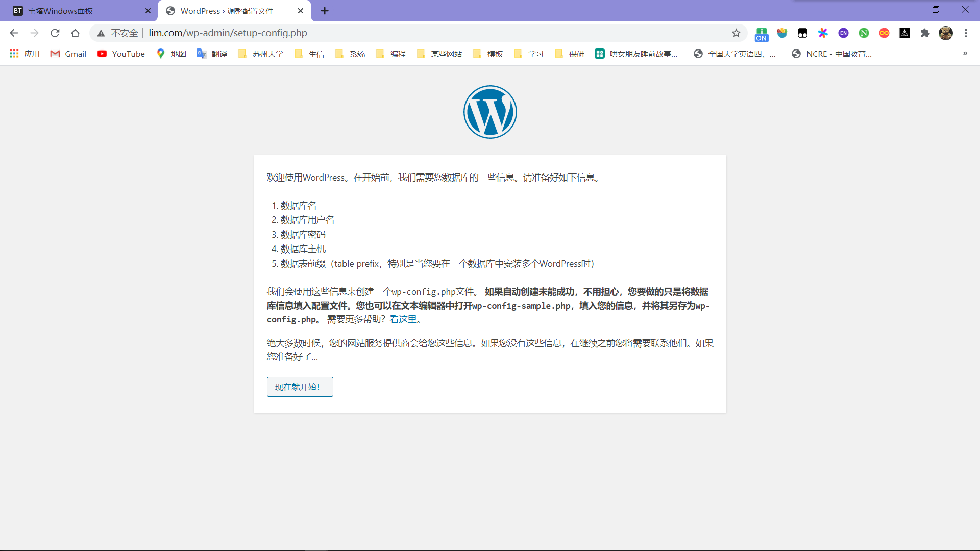
Task: Open the 翻译 translate bookmark
Action: tap(212, 54)
